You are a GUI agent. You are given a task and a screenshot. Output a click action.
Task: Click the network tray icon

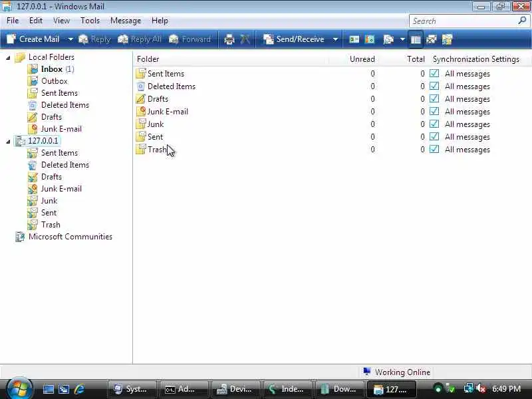click(x=468, y=389)
